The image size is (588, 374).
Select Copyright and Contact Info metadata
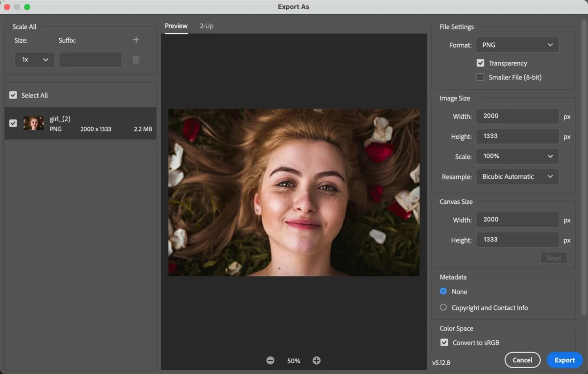443,307
